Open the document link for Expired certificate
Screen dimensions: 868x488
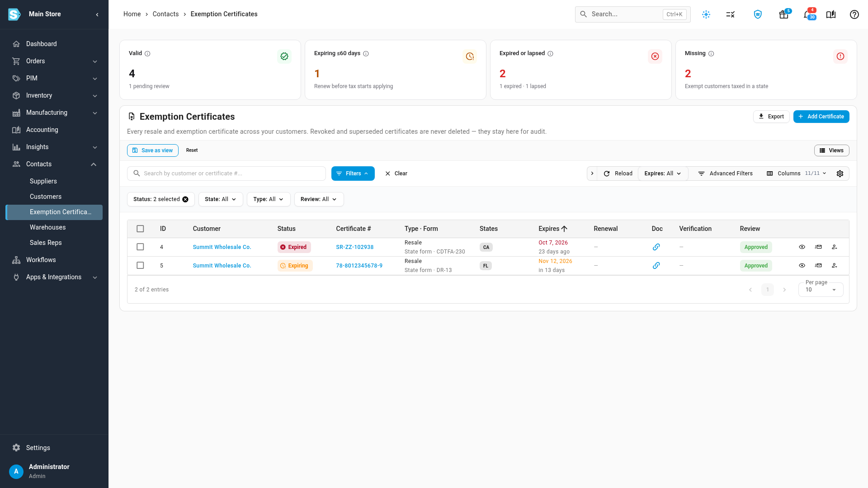(x=656, y=247)
